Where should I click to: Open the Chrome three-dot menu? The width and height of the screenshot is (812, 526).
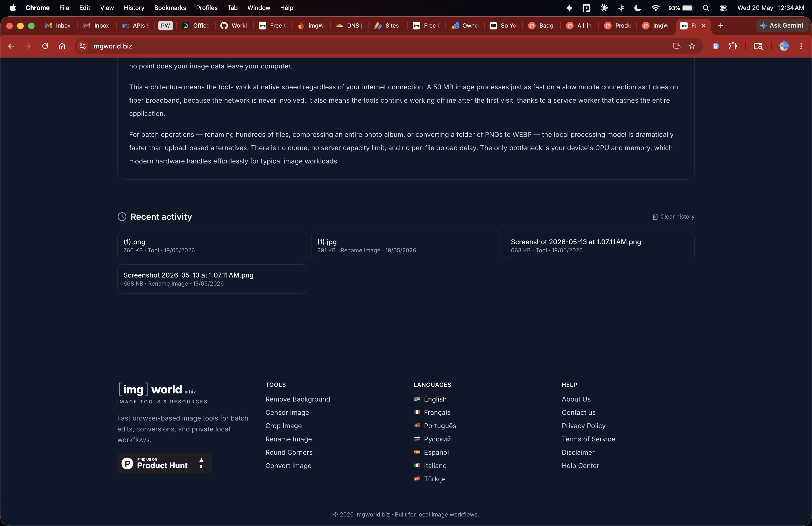tap(801, 46)
